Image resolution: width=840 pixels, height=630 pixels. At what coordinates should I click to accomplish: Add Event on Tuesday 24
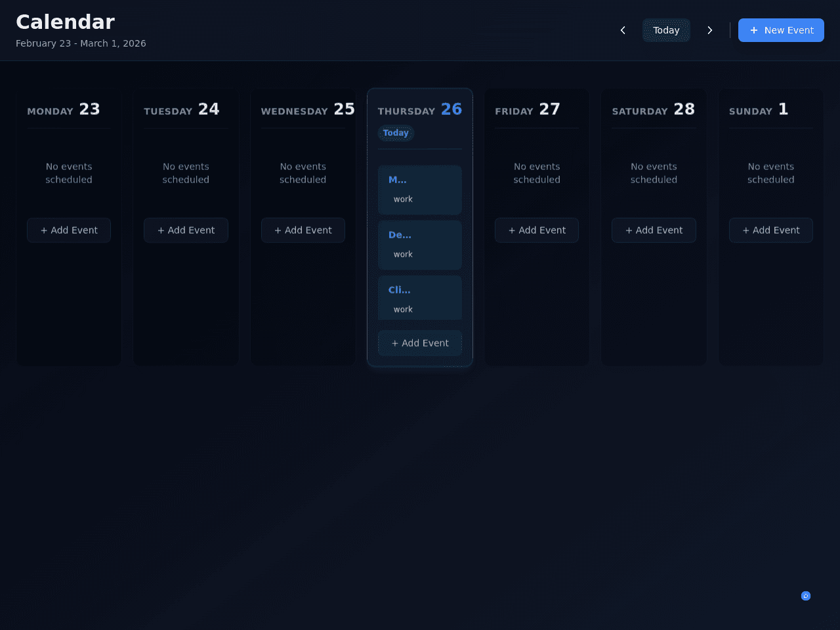[186, 230]
